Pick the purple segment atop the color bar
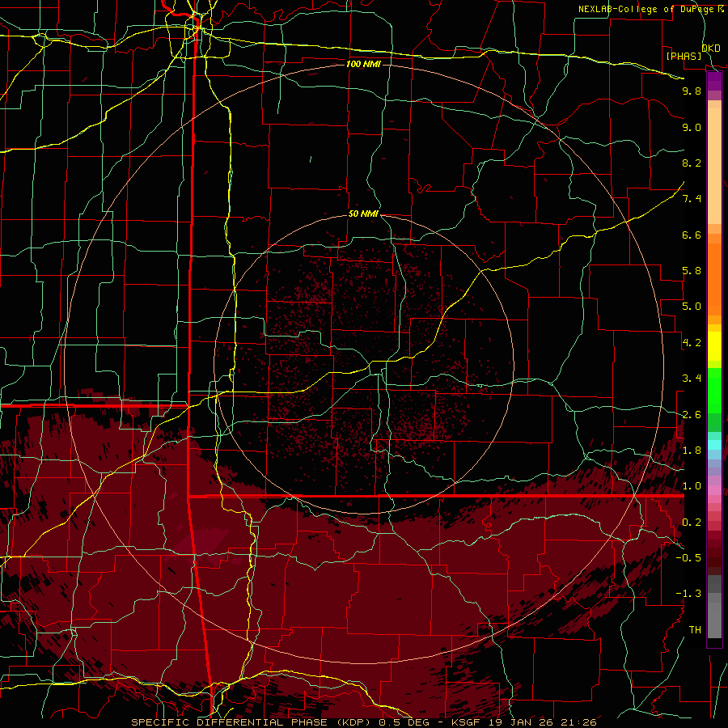728x728 pixels. [714, 81]
